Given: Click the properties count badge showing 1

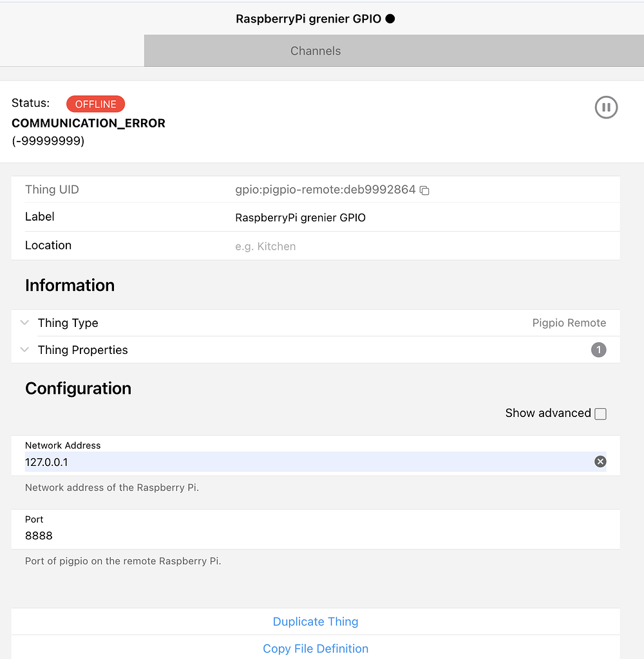Looking at the screenshot, I should 598,349.
